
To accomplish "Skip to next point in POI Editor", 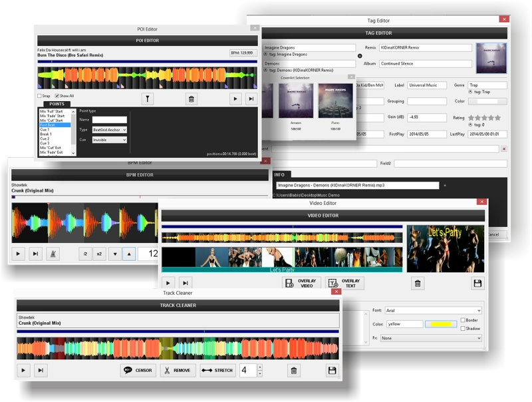I will pyautogui.click(x=251, y=99).
